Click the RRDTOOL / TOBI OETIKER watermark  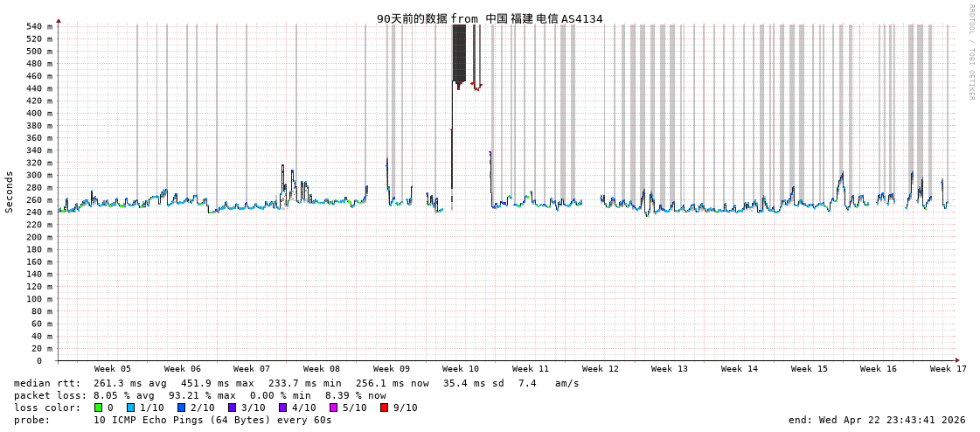(x=970, y=52)
